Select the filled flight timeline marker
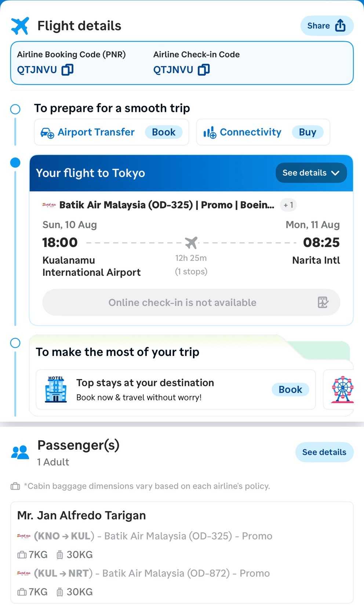The height and width of the screenshot is (606, 364). pos(15,163)
